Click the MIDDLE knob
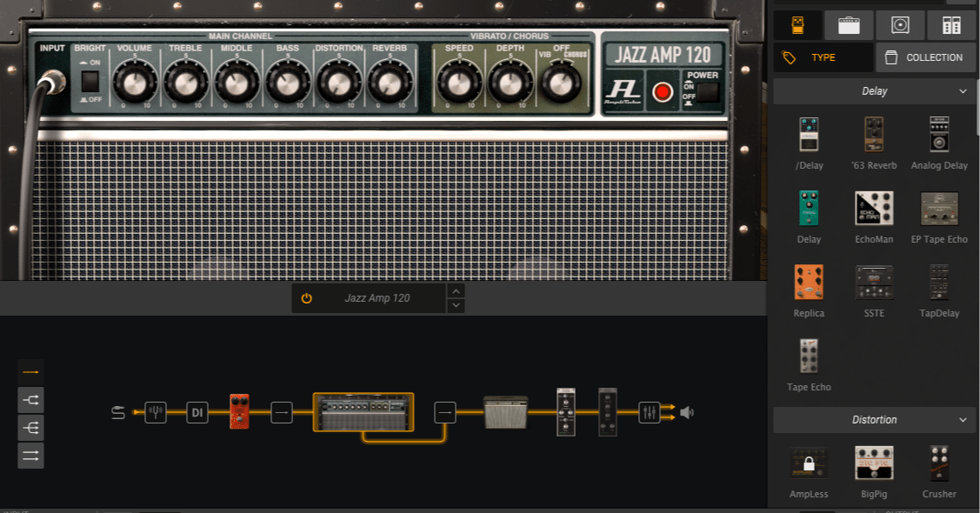Viewport: 980px width, 513px height. click(x=237, y=83)
